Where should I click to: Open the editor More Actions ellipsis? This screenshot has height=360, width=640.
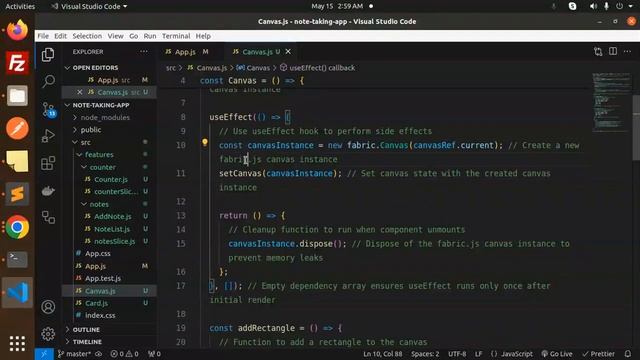pos(627,51)
